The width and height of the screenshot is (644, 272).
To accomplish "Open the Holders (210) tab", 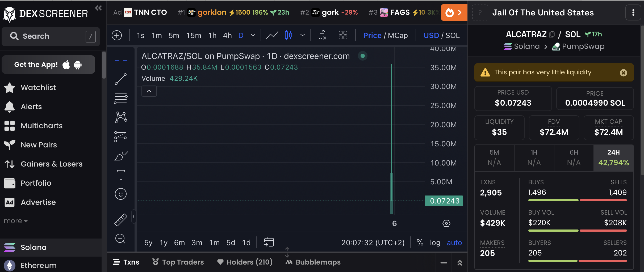I will click(x=245, y=262).
